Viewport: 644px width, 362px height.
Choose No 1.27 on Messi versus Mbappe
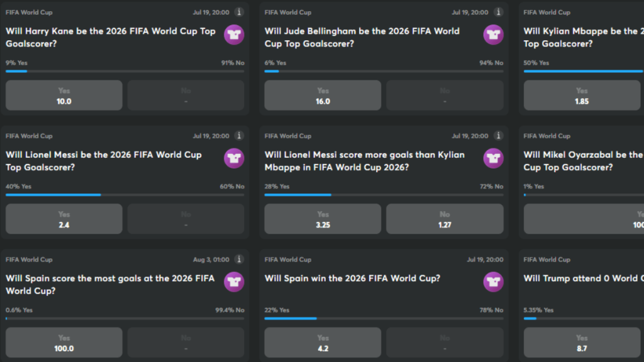click(x=445, y=219)
